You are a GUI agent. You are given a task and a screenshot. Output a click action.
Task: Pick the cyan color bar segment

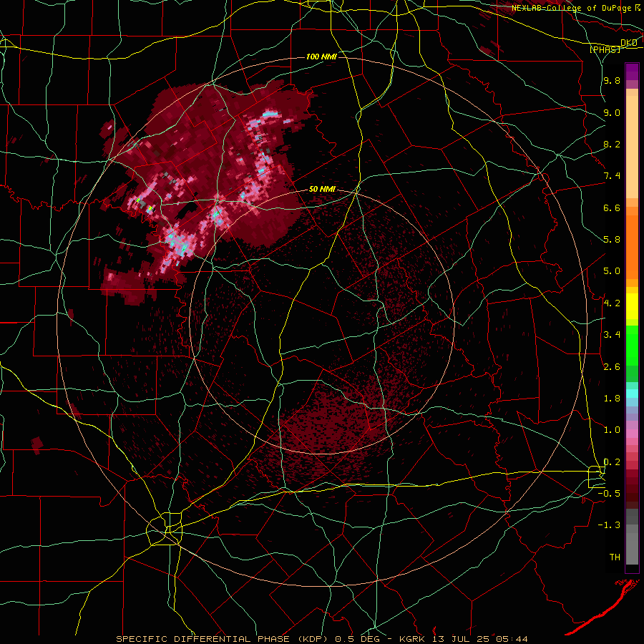(x=632, y=394)
